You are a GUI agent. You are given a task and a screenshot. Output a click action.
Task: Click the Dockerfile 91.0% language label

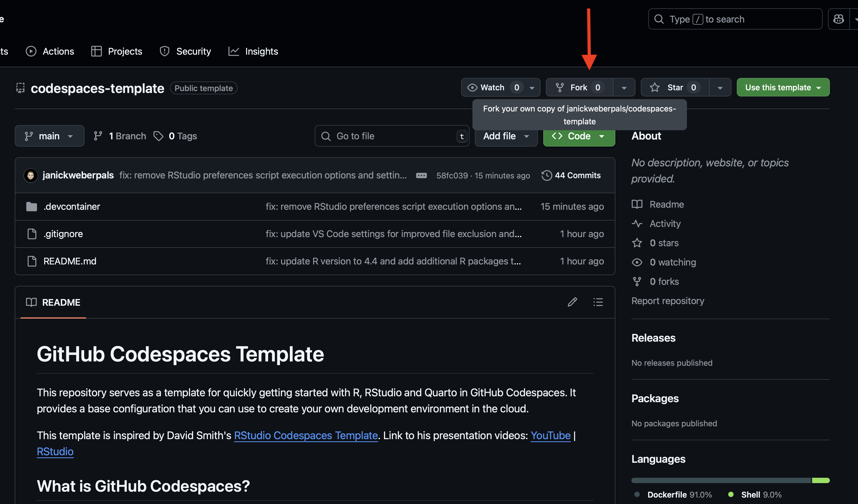click(673, 494)
